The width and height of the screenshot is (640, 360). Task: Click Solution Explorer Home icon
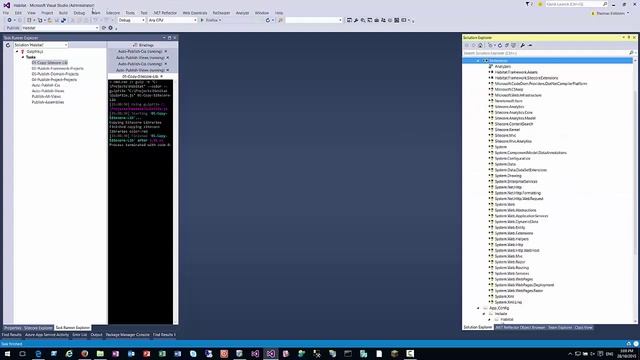(x=480, y=45)
